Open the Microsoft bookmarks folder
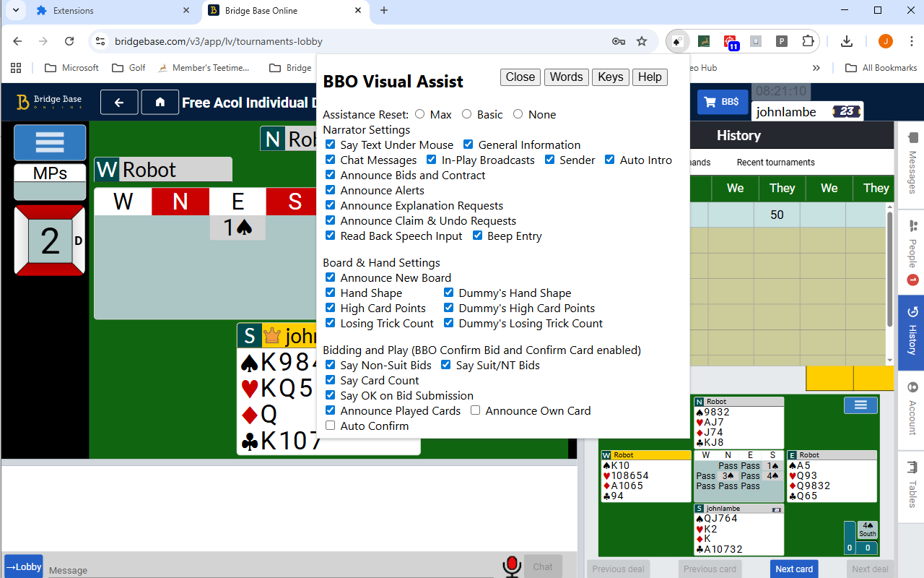 point(71,68)
